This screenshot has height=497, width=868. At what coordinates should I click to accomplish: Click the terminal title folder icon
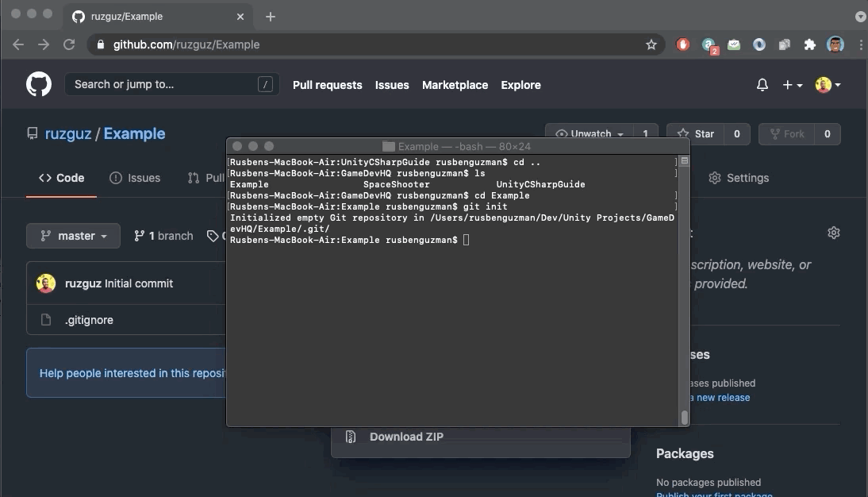(389, 146)
